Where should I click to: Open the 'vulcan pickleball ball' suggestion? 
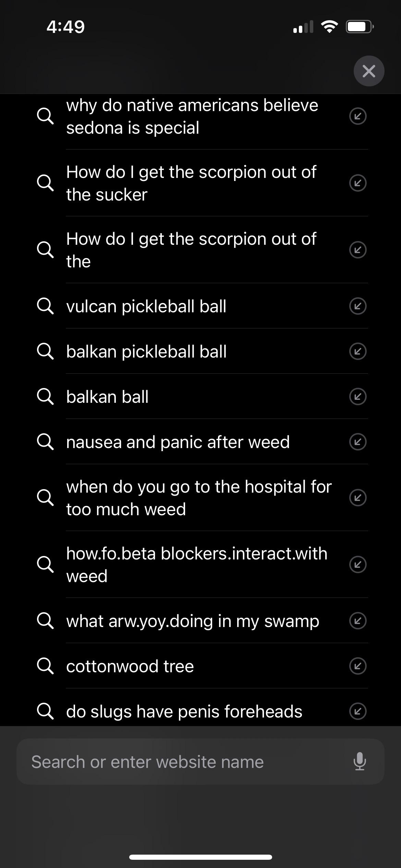(x=146, y=306)
